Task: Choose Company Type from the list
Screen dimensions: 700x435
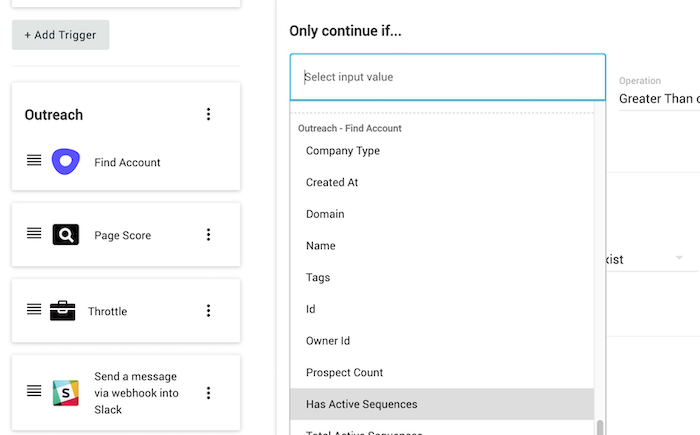Action: 442,151
